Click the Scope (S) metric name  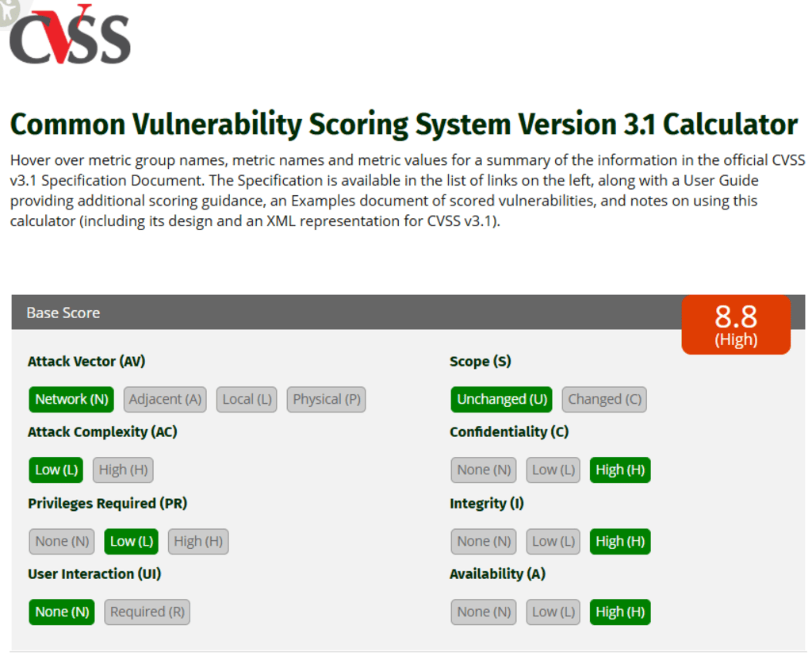click(x=480, y=361)
